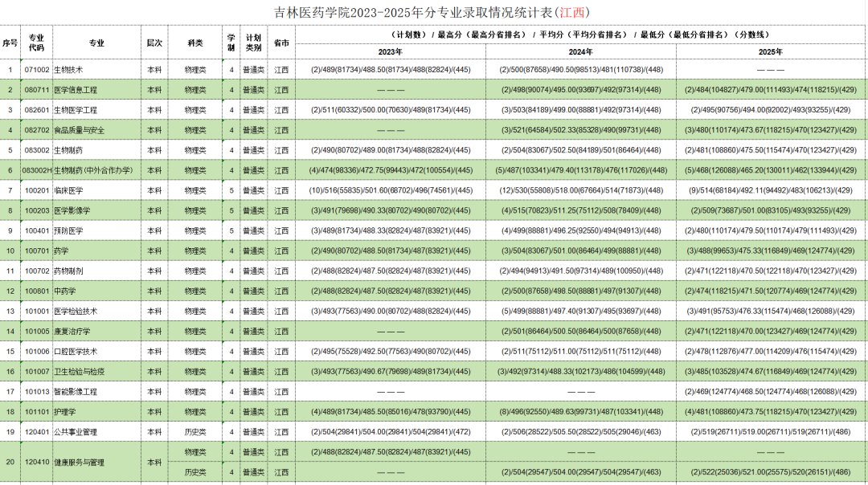Select major name 公共事业管理

click(76, 432)
